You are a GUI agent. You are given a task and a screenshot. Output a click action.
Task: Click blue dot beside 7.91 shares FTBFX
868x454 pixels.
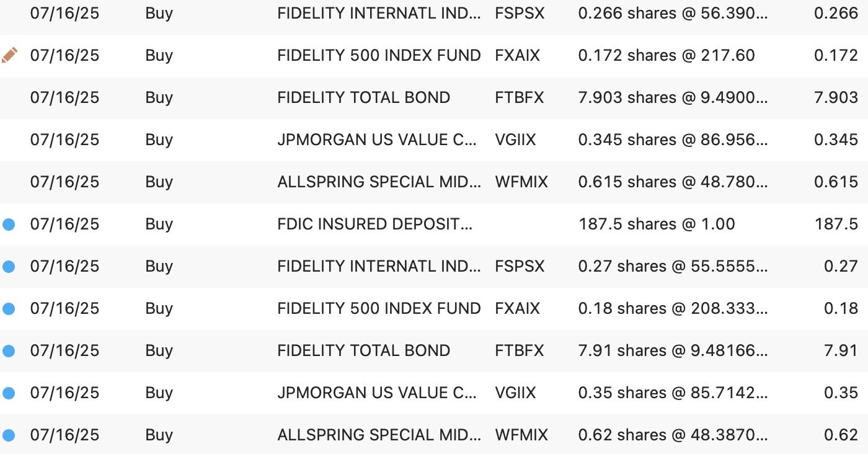click(x=9, y=351)
